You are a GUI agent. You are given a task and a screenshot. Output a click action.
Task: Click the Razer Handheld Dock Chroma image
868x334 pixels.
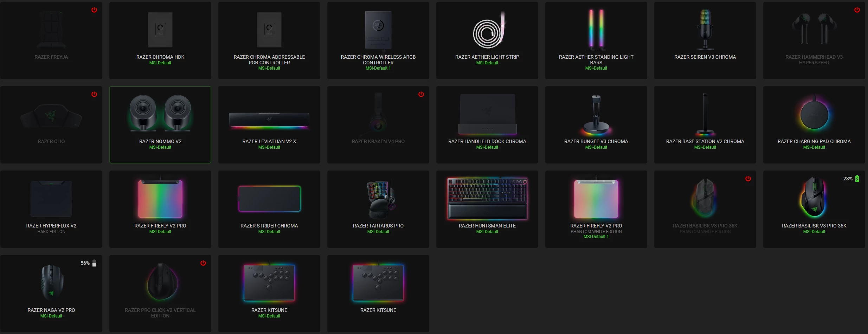[x=487, y=114]
